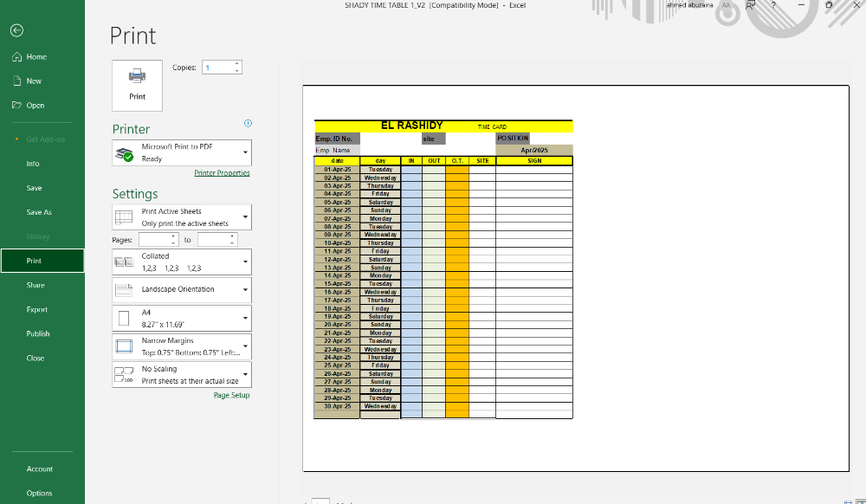Increase the Copies count with up arrow
Viewport: 866px width, 504px height.
tap(237, 63)
